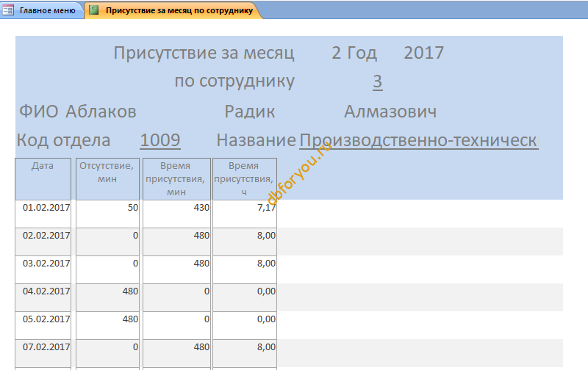The width and height of the screenshot is (588, 370).
Task: Click the department code 1009
Action: coord(160,140)
